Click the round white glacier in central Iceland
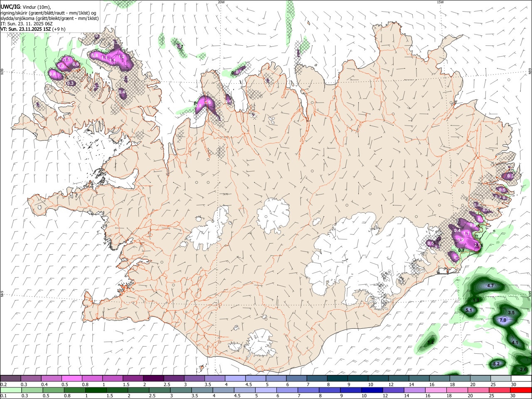The width and height of the screenshot is (532, 399). [273, 216]
